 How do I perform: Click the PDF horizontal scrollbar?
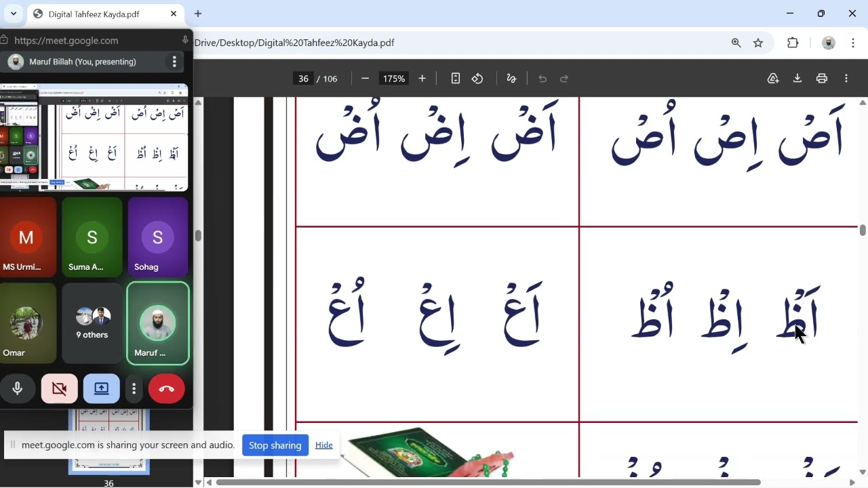pos(488,483)
